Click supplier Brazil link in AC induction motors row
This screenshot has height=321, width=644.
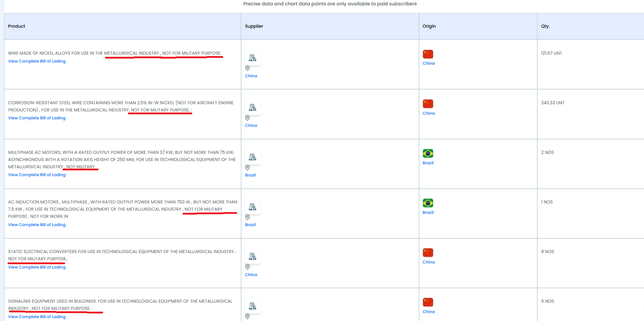pyautogui.click(x=250, y=225)
